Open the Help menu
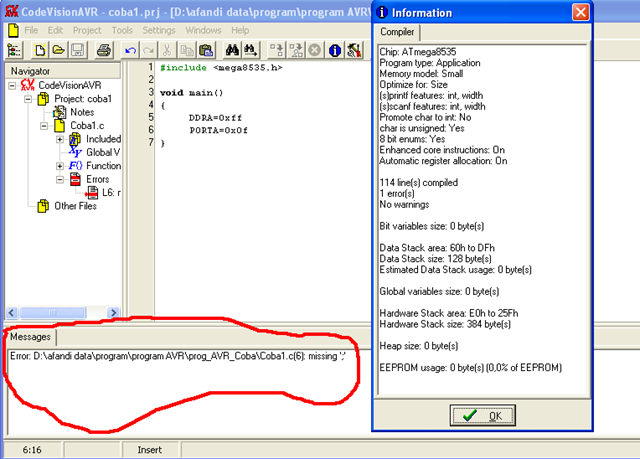 click(240, 31)
